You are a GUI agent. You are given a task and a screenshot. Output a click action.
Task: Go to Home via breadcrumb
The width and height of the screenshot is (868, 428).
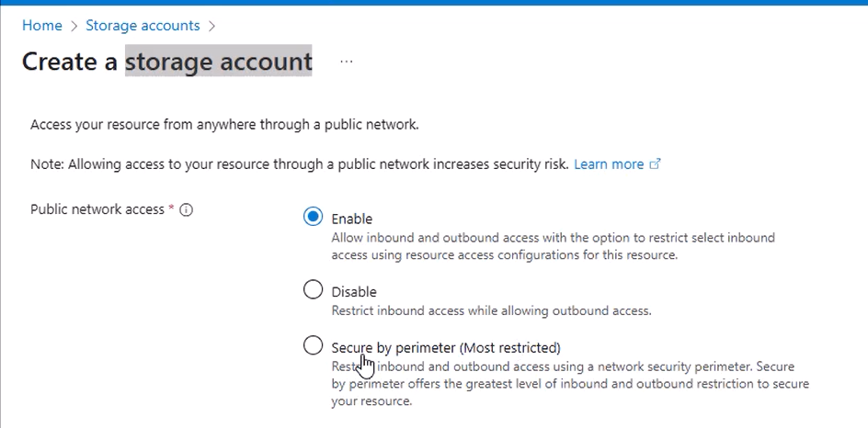point(42,26)
